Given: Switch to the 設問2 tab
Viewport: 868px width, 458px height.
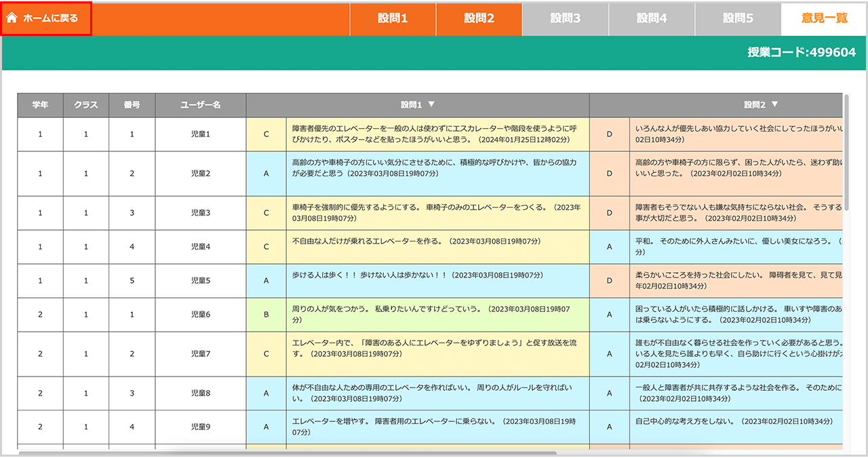Looking at the screenshot, I should 479,18.
